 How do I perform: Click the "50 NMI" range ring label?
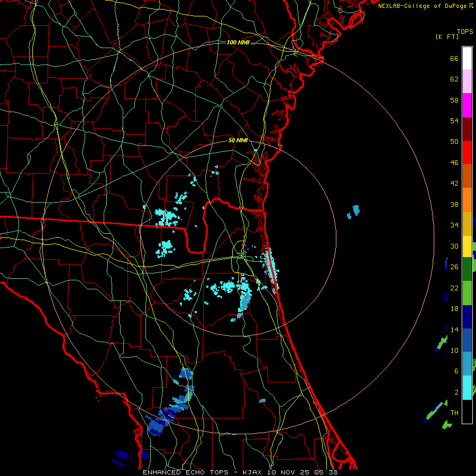point(238,140)
